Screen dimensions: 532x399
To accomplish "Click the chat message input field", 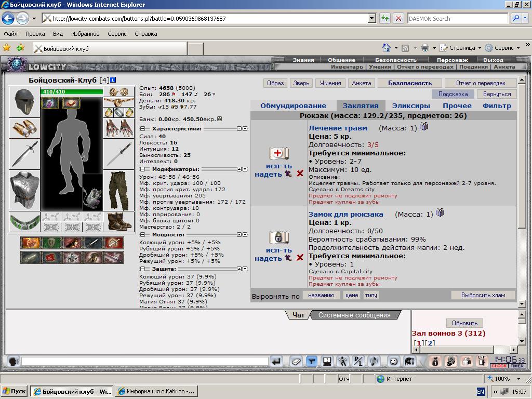I will pyautogui.click(x=145, y=362).
